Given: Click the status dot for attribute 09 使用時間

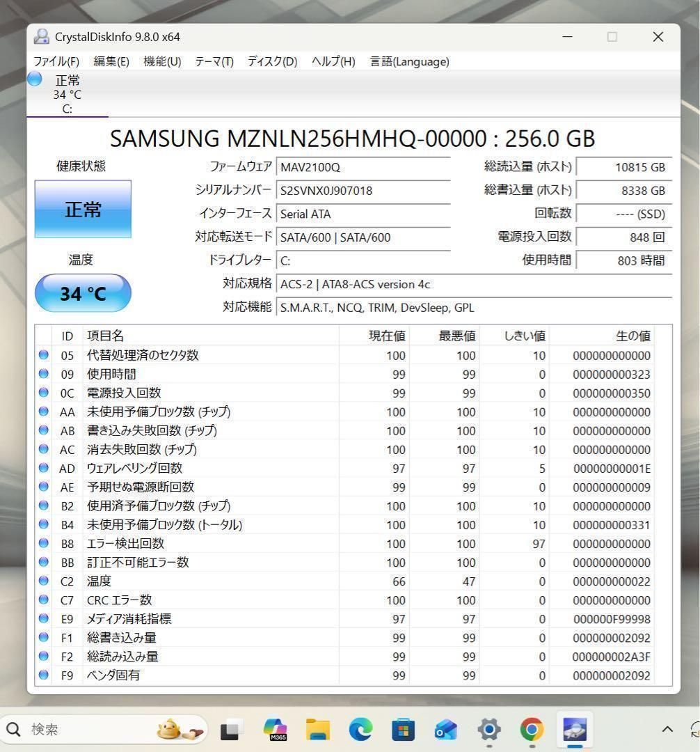Looking at the screenshot, I should pos(44,374).
